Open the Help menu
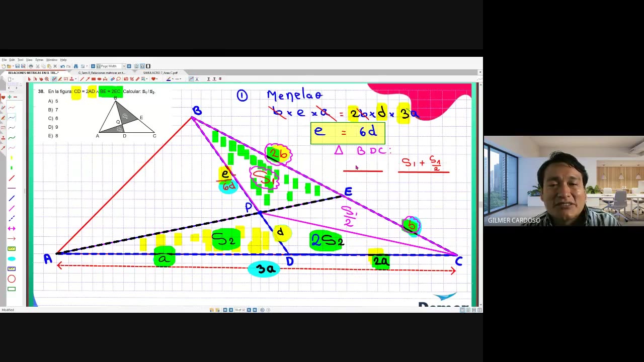 tap(63, 60)
